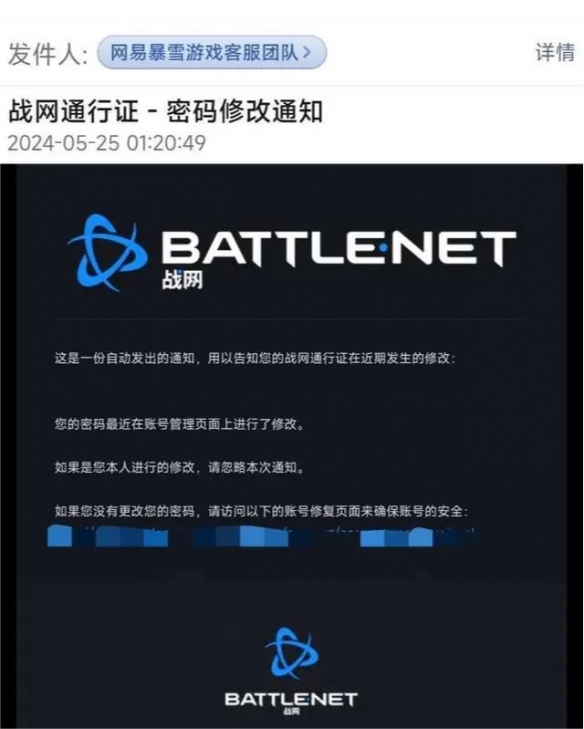Tap the 发件人 label
The image size is (584, 729).
click(47, 53)
